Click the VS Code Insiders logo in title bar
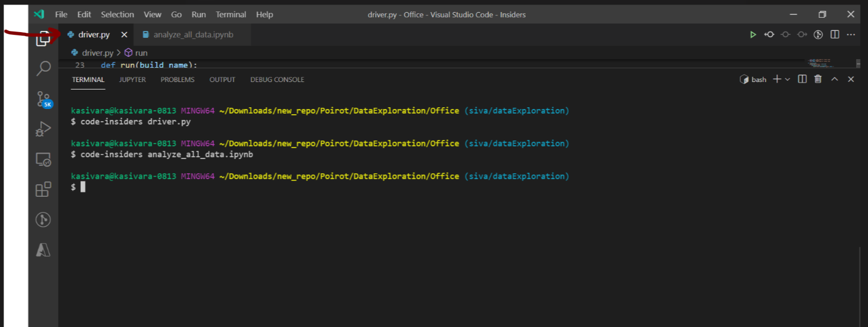The height and width of the screenshot is (327, 868). click(39, 14)
